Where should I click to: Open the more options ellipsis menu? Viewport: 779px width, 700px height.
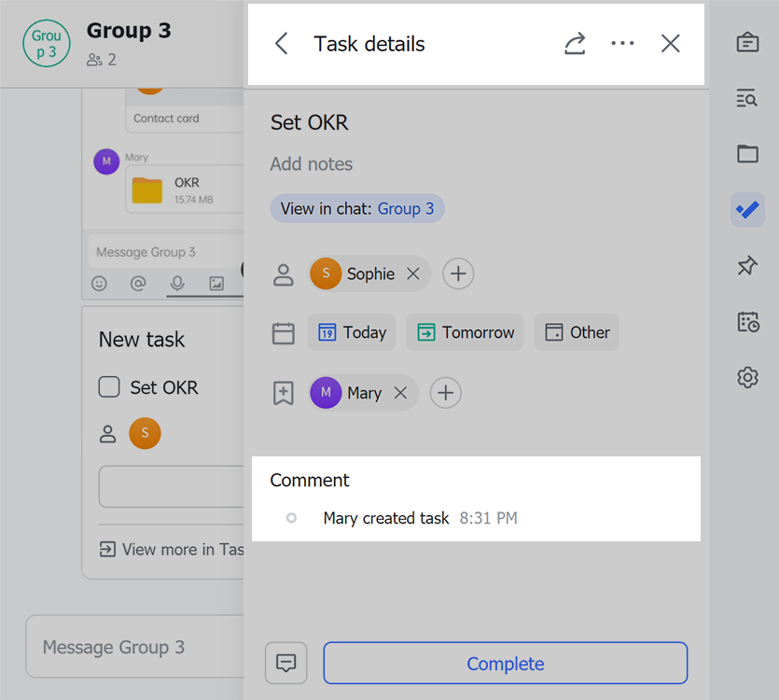(622, 43)
